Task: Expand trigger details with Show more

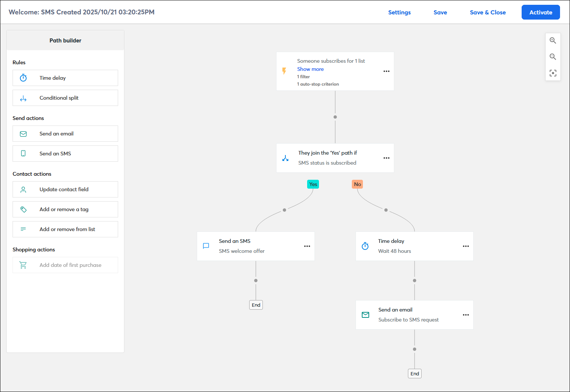Action: (x=310, y=69)
